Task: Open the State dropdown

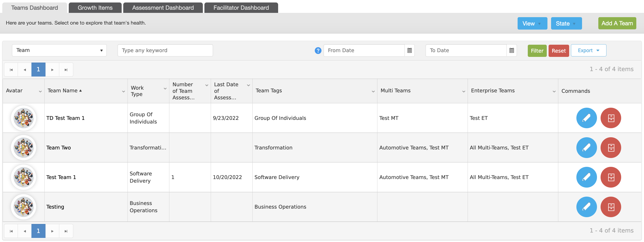Action: click(566, 23)
